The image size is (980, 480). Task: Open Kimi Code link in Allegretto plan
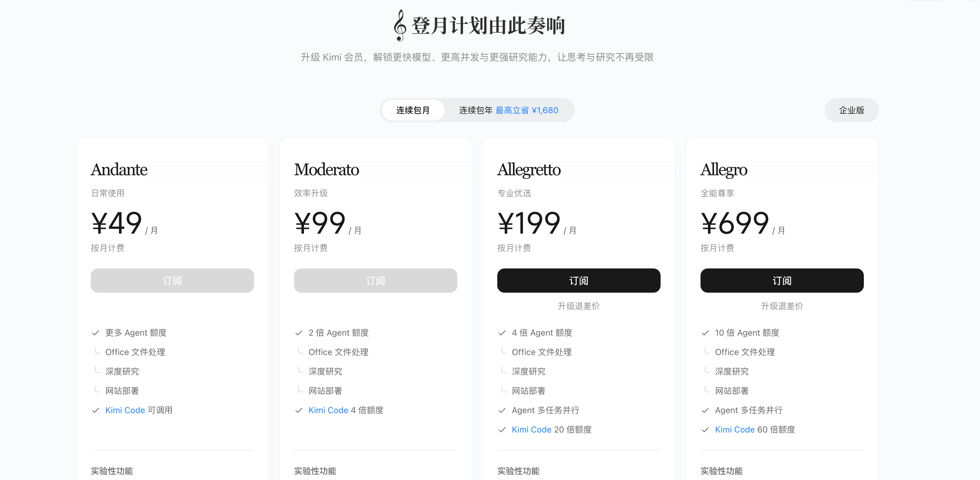531,429
